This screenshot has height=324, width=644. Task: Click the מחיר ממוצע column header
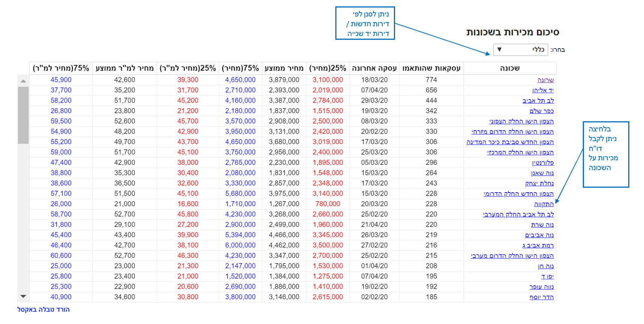tap(284, 68)
